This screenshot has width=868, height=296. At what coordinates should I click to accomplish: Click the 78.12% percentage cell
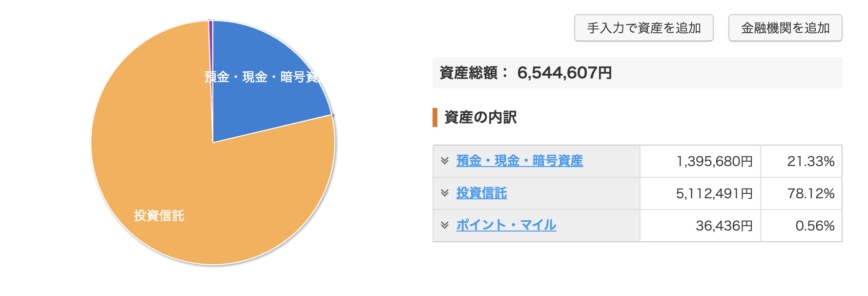pos(810,193)
